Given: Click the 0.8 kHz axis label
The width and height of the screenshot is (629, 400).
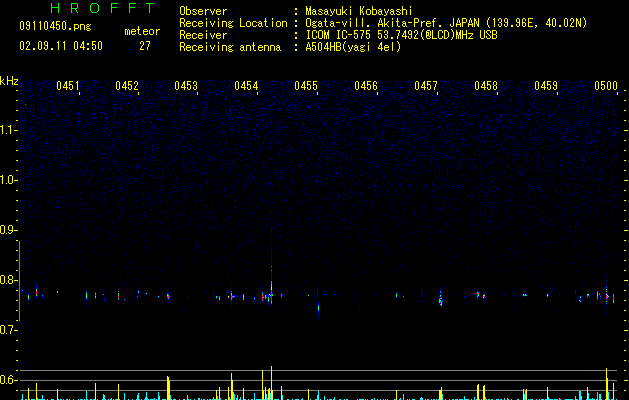Looking at the screenshot, I should click(9, 280).
